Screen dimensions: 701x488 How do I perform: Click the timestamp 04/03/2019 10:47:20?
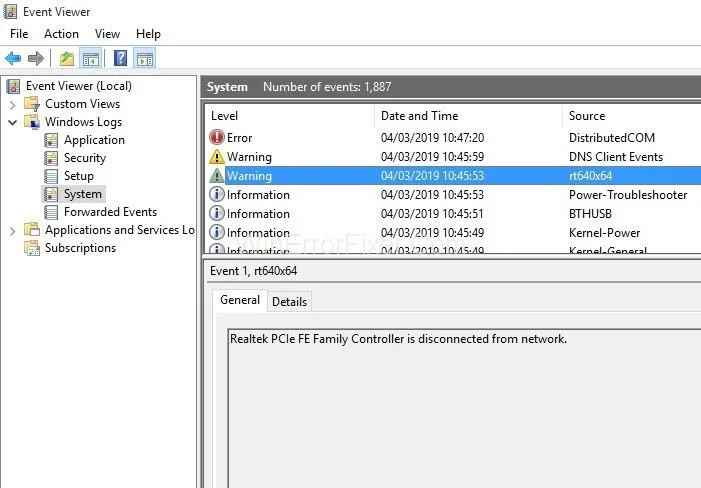[432, 138]
